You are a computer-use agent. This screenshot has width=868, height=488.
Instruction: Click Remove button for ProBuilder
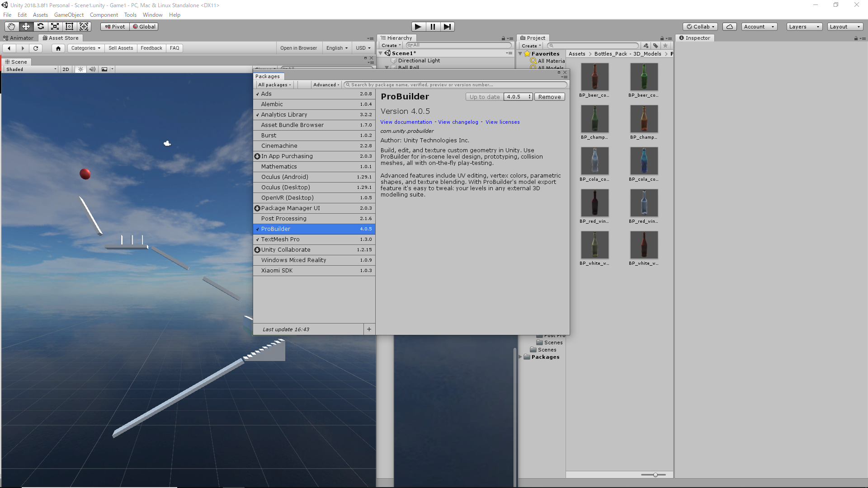pos(549,97)
